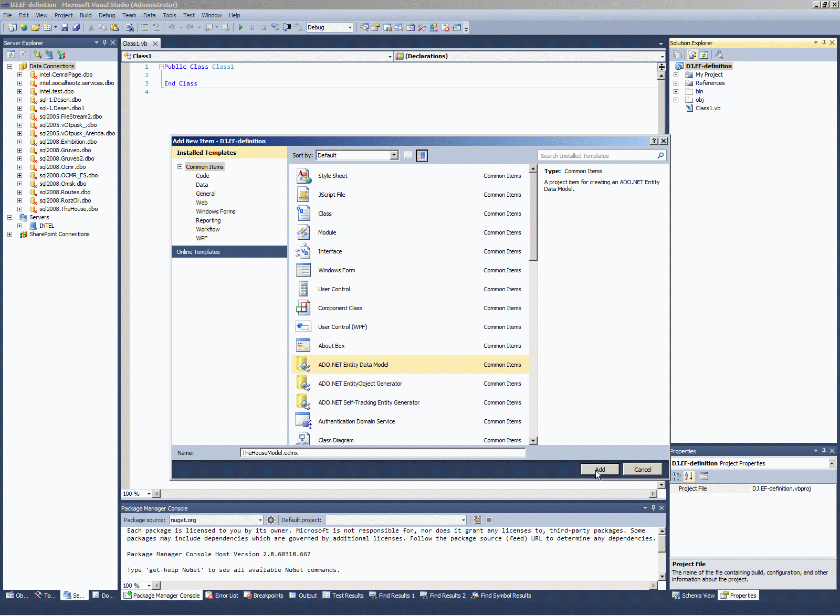Click the Start Debugging green arrow

240,27
